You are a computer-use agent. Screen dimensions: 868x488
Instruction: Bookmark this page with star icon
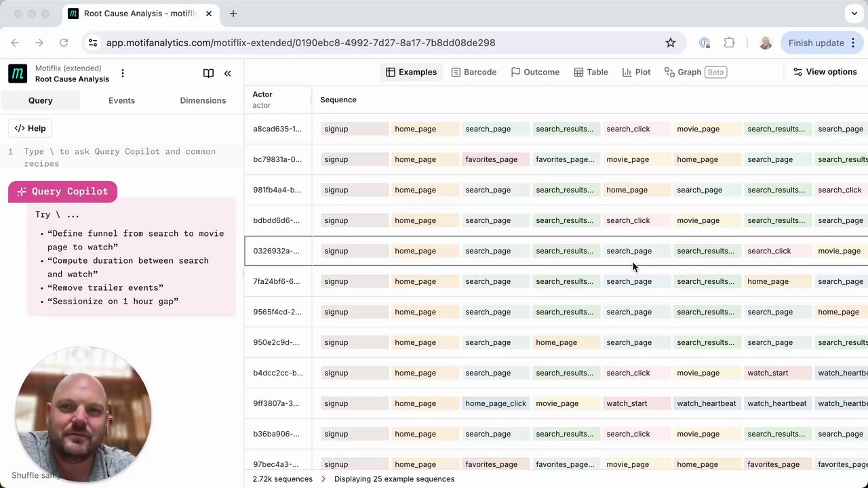pyautogui.click(x=671, y=43)
